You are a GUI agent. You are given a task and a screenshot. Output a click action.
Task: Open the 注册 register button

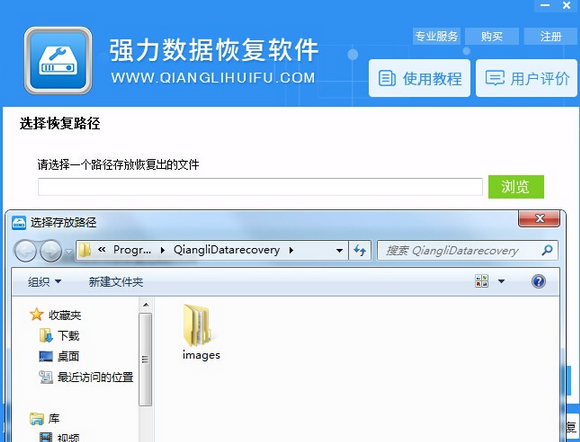point(550,36)
